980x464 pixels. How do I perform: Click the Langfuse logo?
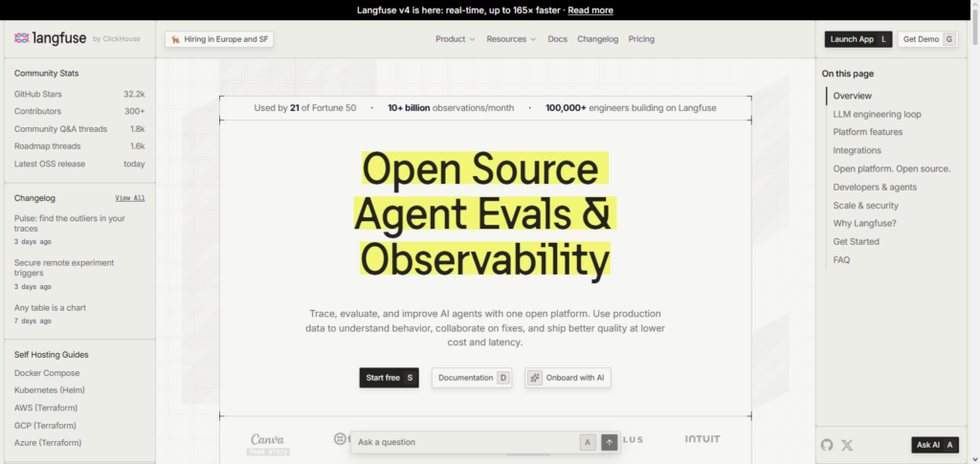(x=50, y=38)
